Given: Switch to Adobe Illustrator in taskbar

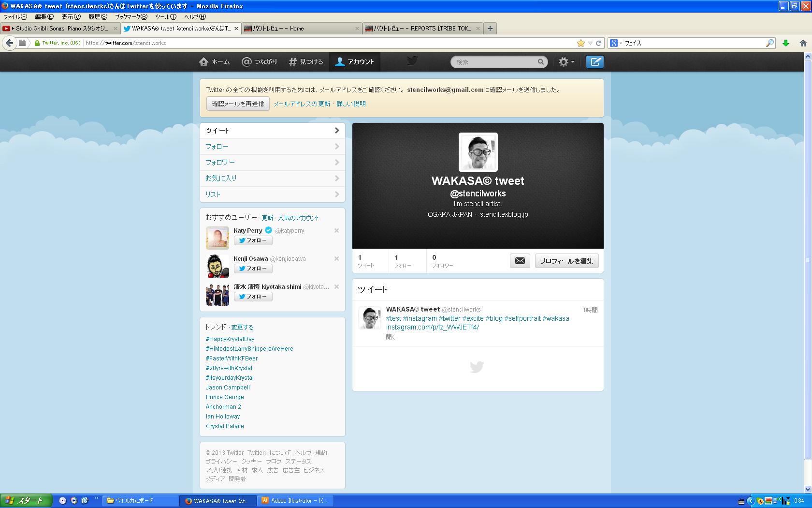Looking at the screenshot, I should click(296, 501).
